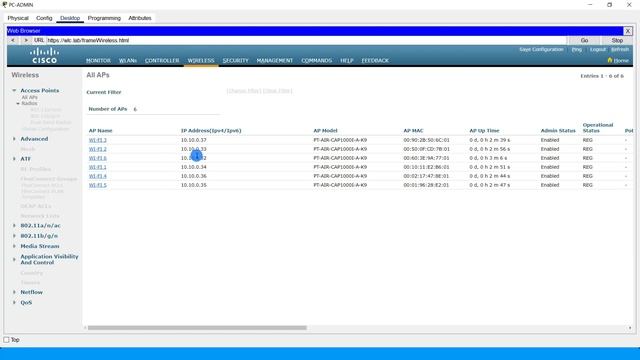Open the WLANs menu
Image resolution: width=640 pixels, height=360 pixels.
128,60
